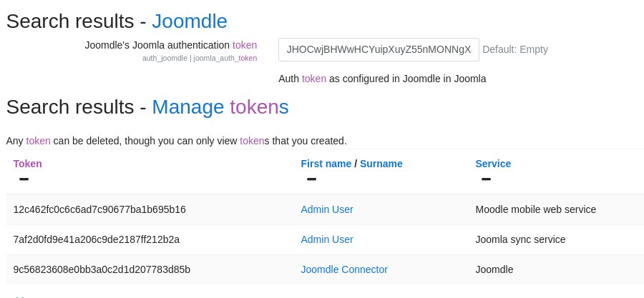Select token starting with 12c462fc
Viewport: 644px width, 298px height.
(99, 209)
